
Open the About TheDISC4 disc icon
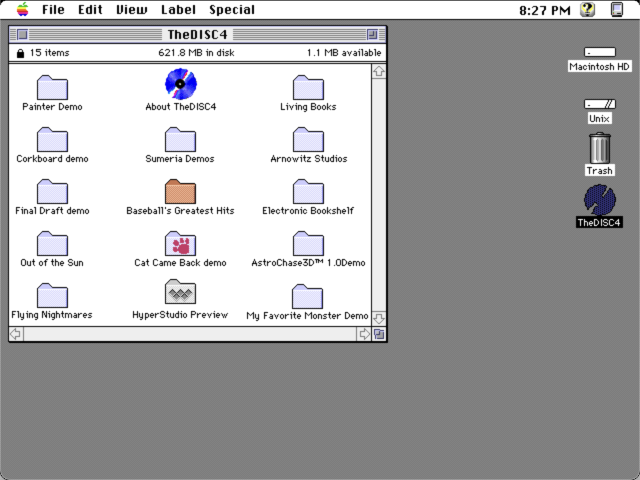click(x=181, y=84)
